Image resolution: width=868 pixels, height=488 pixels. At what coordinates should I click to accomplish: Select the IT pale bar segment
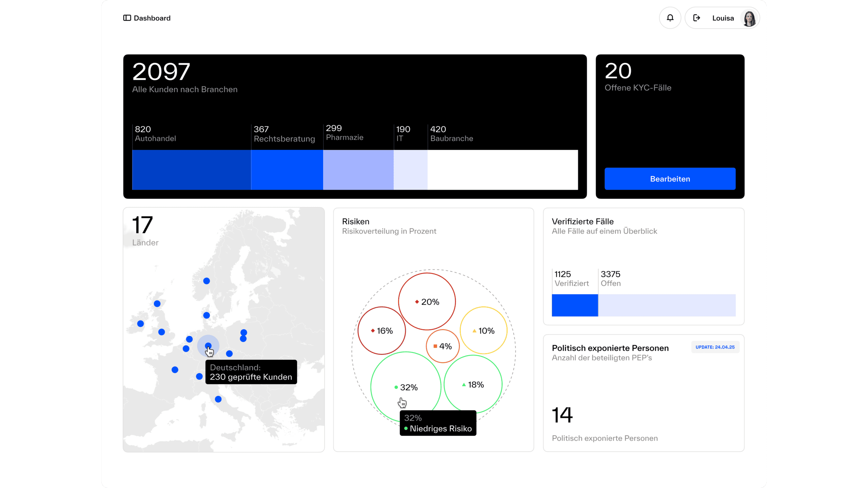pyautogui.click(x=410, y=170)
